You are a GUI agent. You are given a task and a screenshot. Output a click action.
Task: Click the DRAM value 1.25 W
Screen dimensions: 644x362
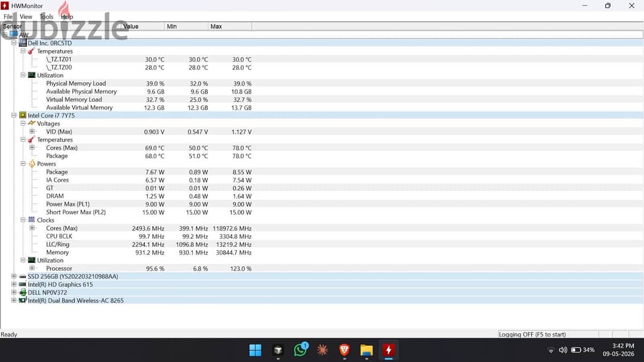(x=155, y=196)
